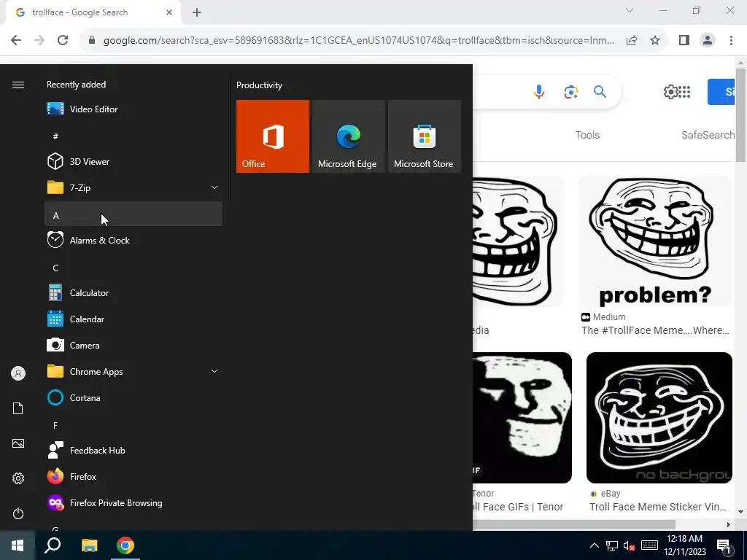Open Microsoft Edge tile

pos(348,136)
